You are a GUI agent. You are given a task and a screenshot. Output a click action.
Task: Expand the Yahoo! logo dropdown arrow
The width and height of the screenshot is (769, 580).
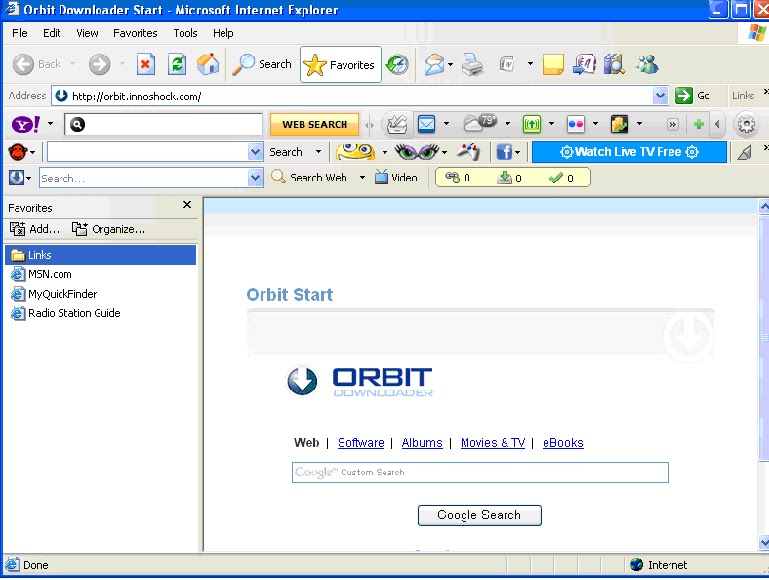[50, 124]
